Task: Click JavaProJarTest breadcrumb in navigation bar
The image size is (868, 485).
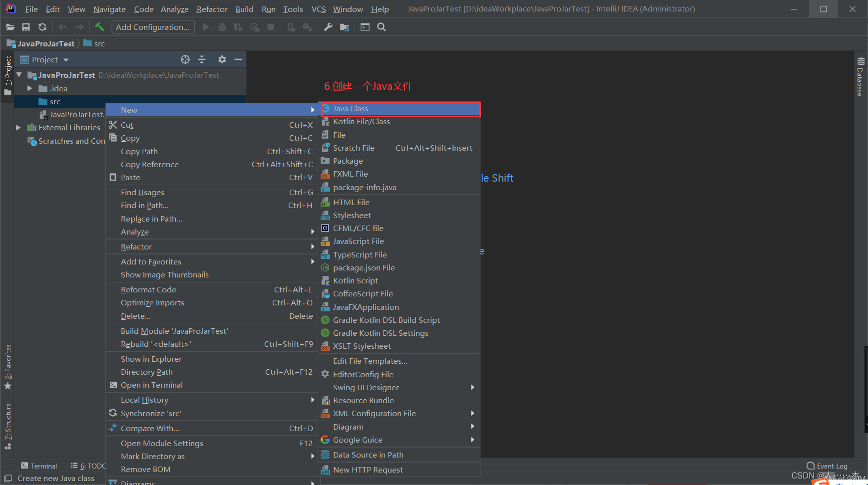Action: point(40,43)
